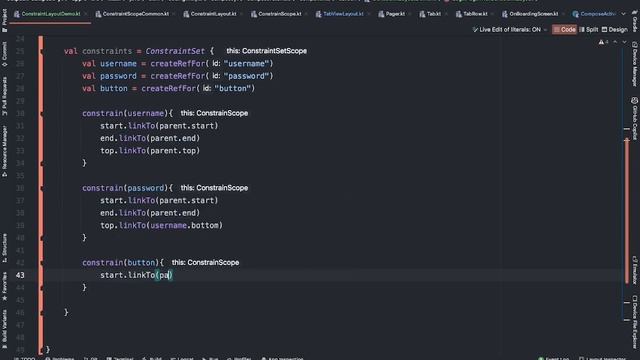Show hidden editor tabs dropdown

623,14
